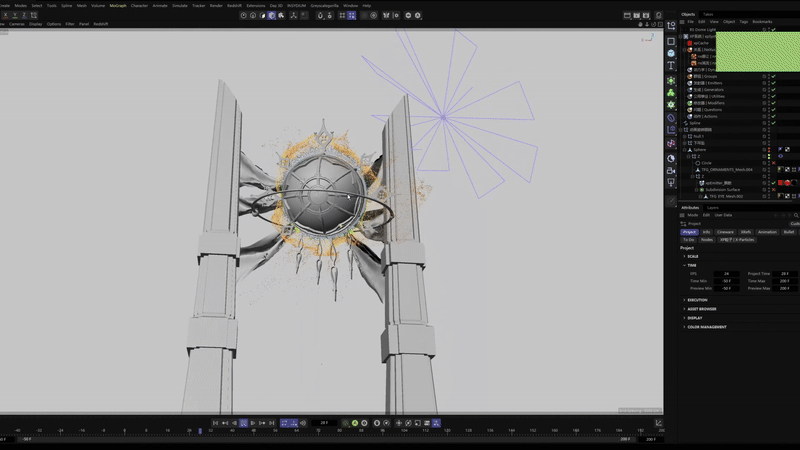
Task: Lock the Y axis in the toolbar
Action: [x=15, y=15]
